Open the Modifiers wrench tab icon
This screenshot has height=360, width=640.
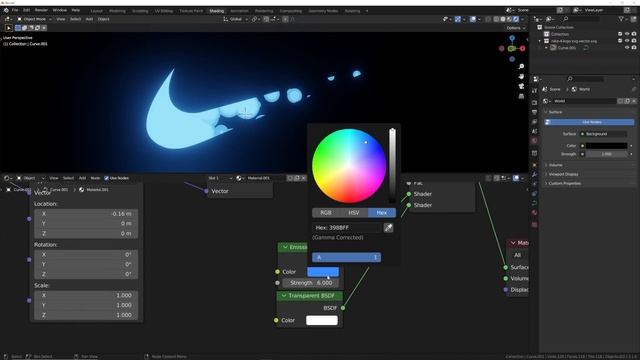(x=534, y=174)
